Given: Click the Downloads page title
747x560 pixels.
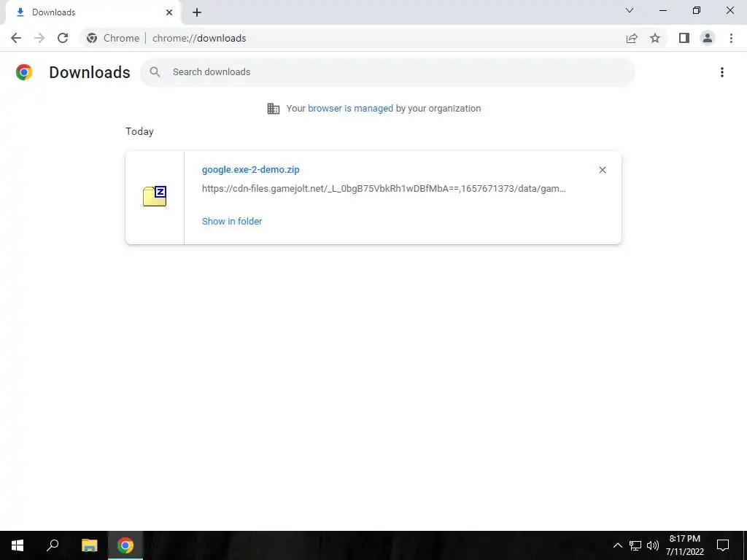Looking at the screenshot, I should point(90,72).
